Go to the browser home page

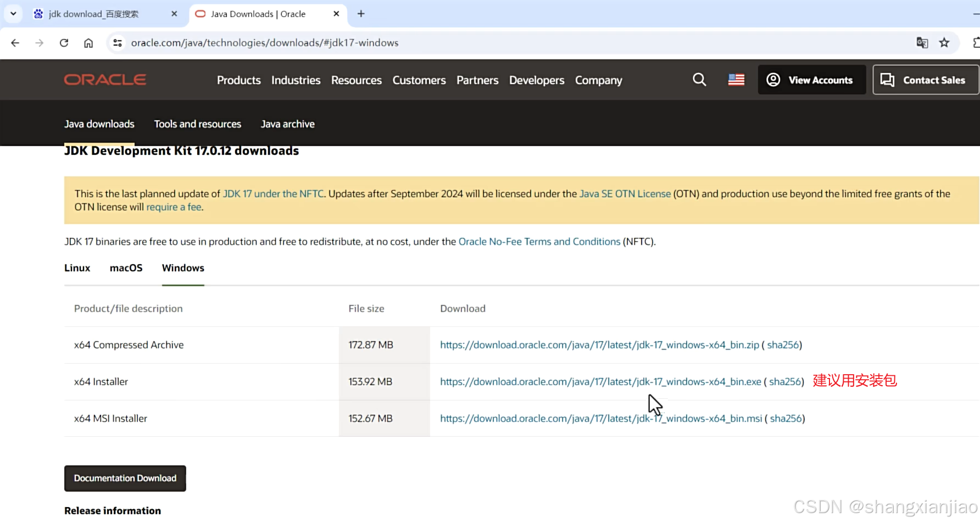tap(88, 43)
